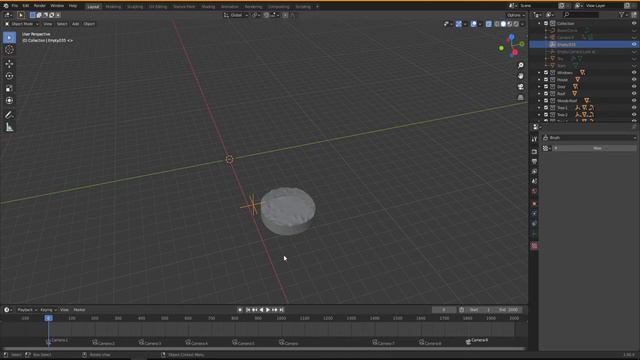Screen dimensions: 640x360
Task: Select rendered viewport shading mode
Action: pos(516,24)
